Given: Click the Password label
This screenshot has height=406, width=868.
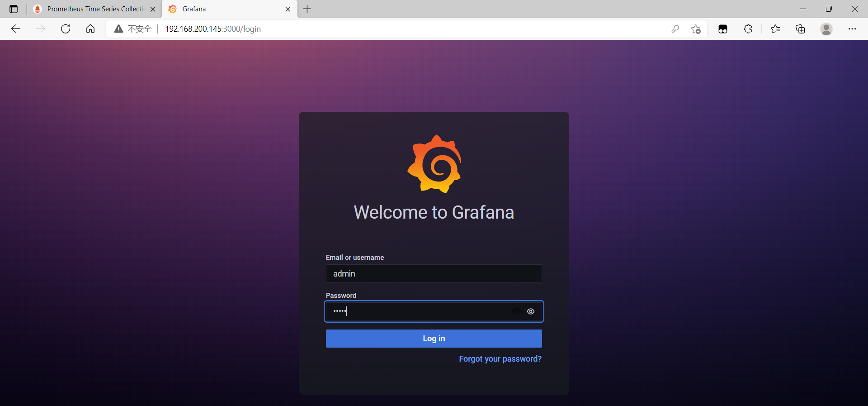Looking at the screenshot, I should 341,296.
